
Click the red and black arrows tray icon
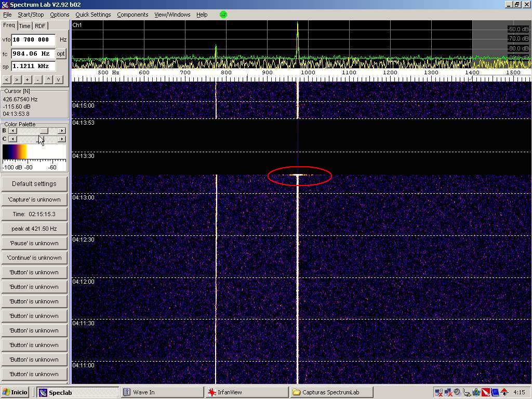[504, 392]
